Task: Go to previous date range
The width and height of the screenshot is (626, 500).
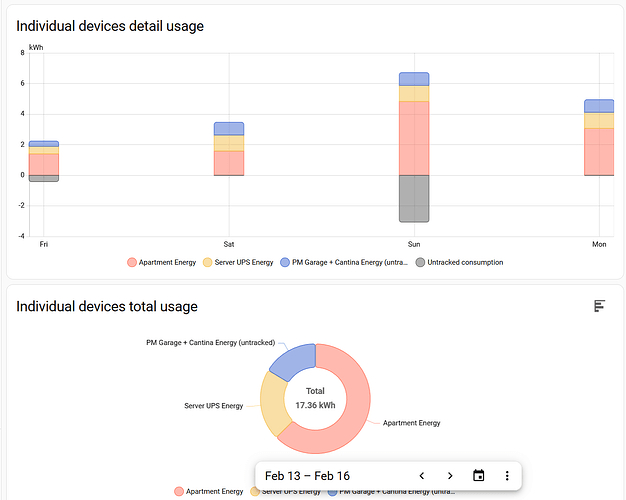Action: coord(422,476)
